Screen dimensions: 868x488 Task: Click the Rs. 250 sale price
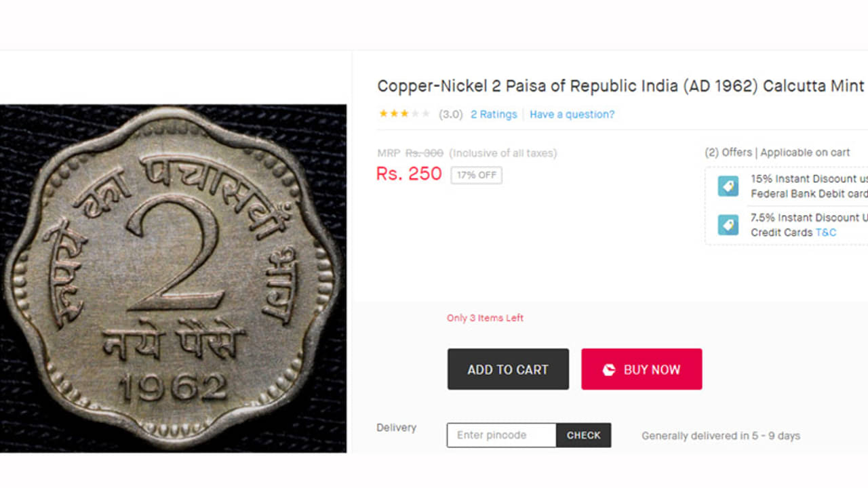[409, 174]
